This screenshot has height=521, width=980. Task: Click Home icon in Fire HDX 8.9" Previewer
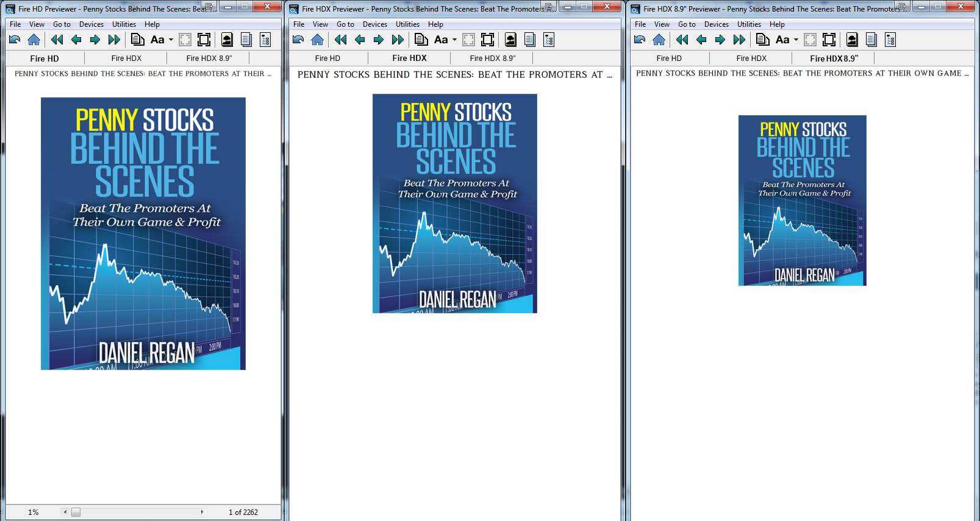659,40
